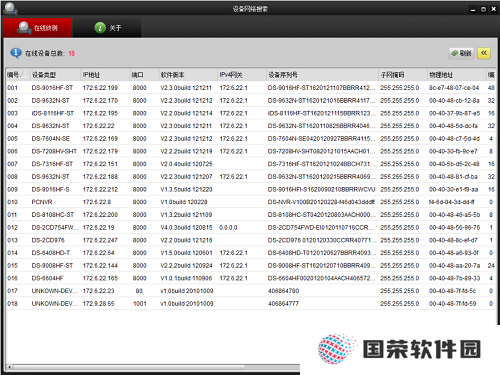Click MAC address 00-40-30-e1-f9-aa

pos(453,189)
